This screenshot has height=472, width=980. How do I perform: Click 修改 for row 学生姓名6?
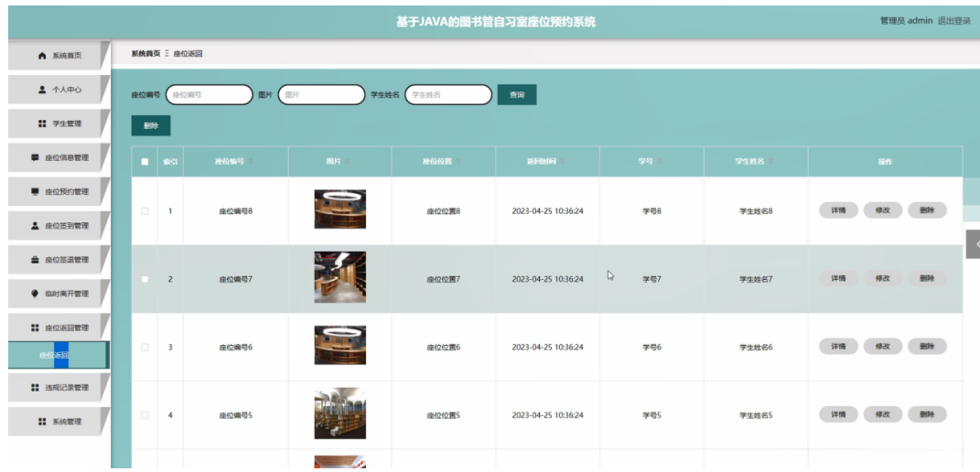pos(882,347)
